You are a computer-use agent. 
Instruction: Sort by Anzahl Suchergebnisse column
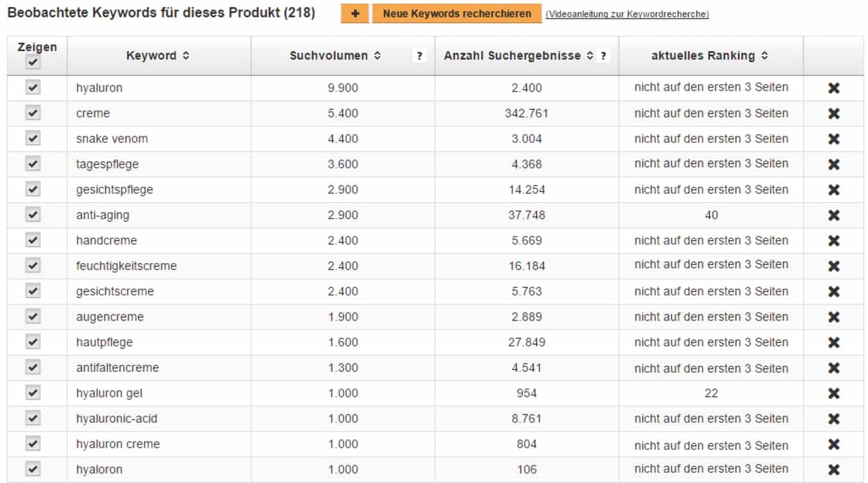[x=590, y=56]
